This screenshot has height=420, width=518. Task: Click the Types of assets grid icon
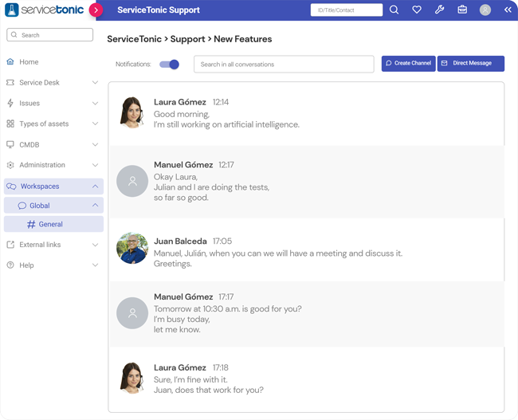10,124
